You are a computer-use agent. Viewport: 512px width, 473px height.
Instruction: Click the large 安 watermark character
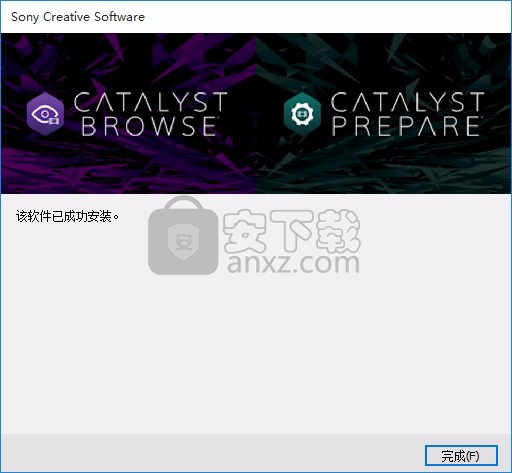point(244,231)
